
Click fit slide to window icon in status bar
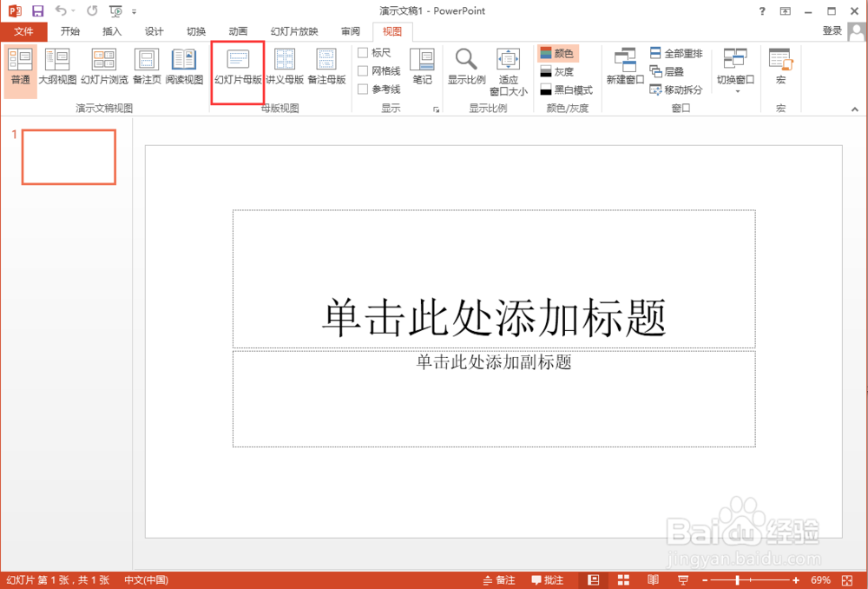[847, 580]
